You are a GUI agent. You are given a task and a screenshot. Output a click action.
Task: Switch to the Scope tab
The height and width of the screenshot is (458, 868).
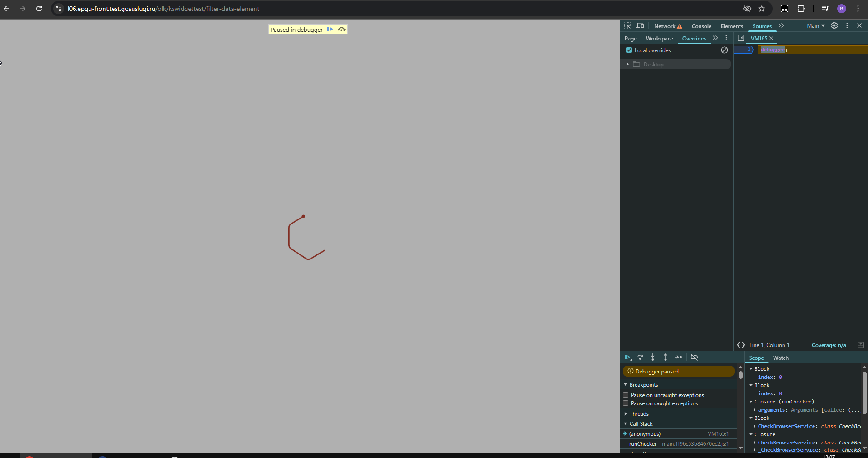[x=756, y=358]
